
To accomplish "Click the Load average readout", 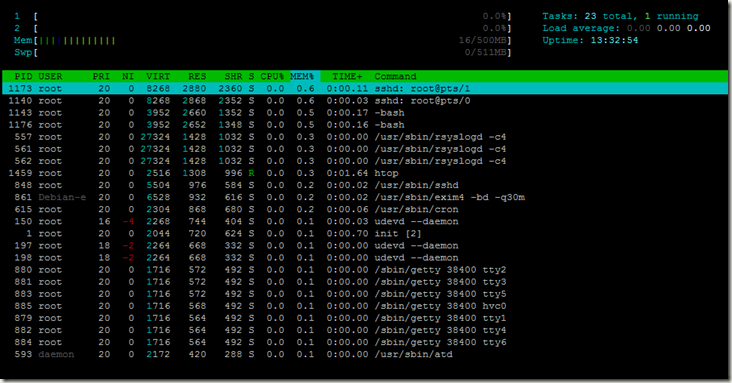I will click(626, 28).
